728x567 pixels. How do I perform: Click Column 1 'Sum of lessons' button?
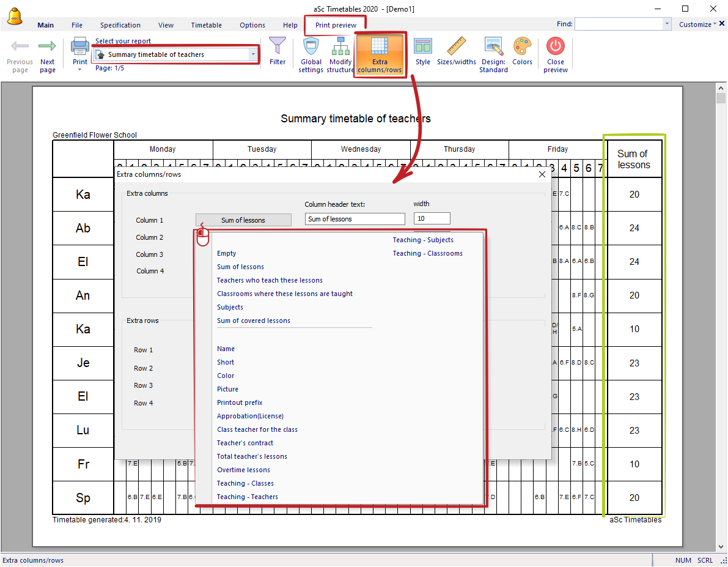(243, 220)
